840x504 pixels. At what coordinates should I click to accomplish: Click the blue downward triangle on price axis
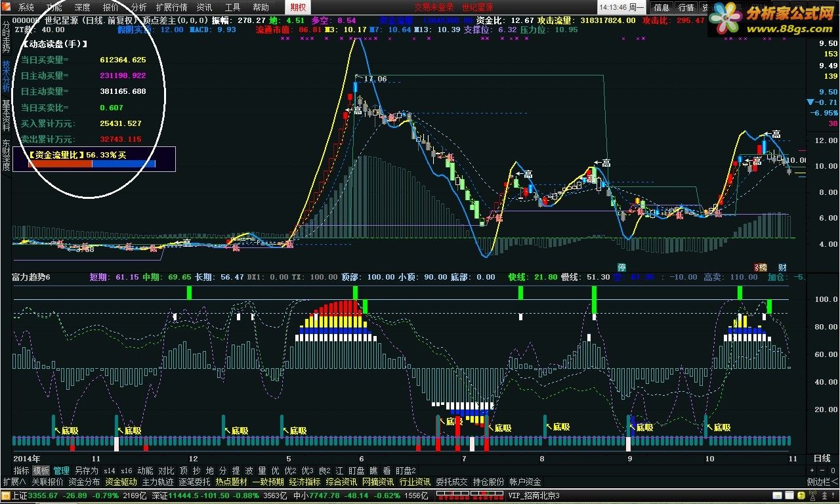pyautogui.click(x=811, y=102)
